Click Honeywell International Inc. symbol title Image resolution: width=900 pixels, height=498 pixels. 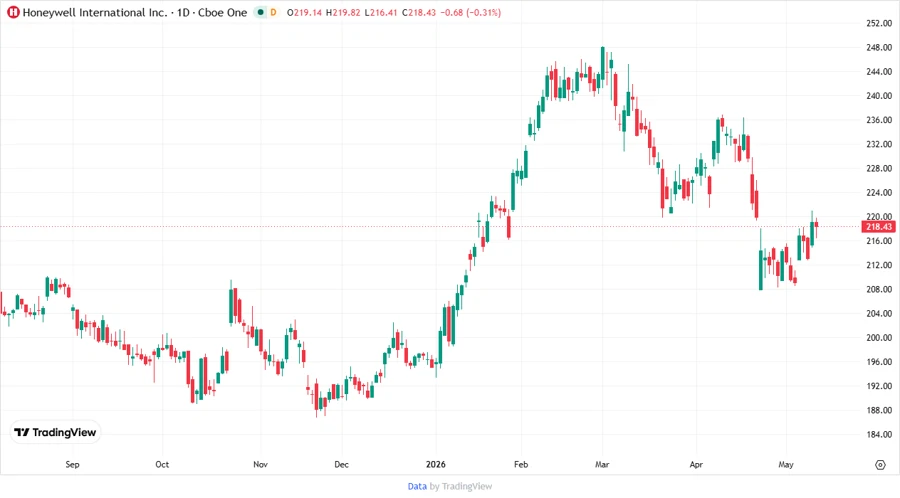point(95,12)
